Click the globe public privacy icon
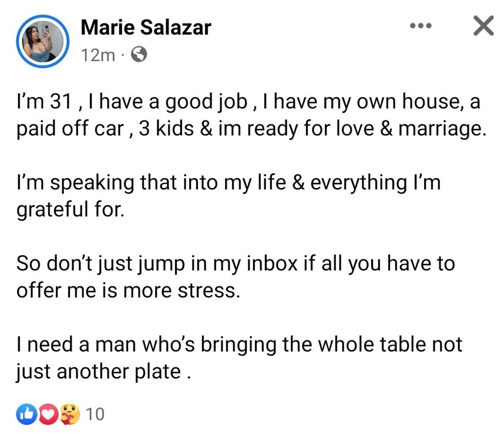 coord(140,55)
